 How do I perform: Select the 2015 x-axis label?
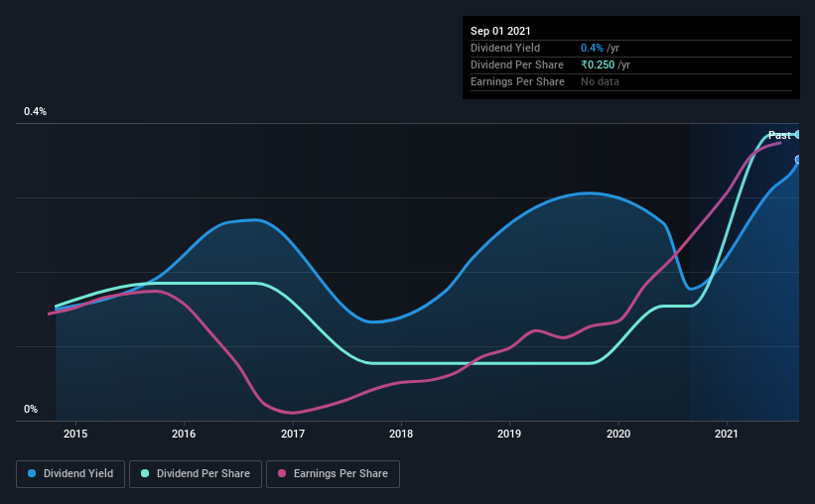tap(75, 434)
